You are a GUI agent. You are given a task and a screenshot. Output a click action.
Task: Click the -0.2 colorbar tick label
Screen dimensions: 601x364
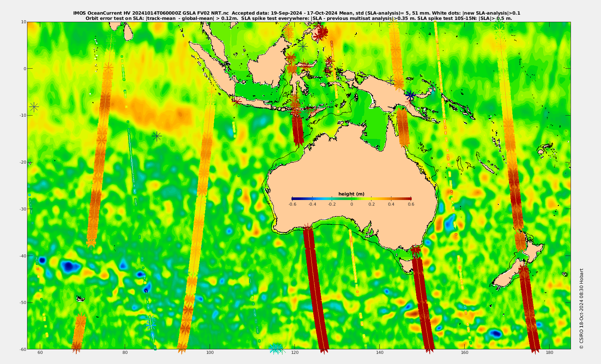(332, 205)
